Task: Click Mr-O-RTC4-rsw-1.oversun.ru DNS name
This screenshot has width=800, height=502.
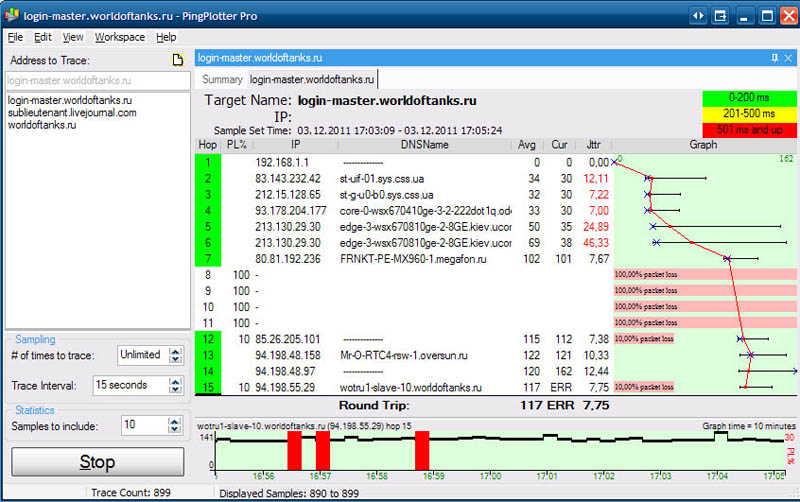Action: 404,356
